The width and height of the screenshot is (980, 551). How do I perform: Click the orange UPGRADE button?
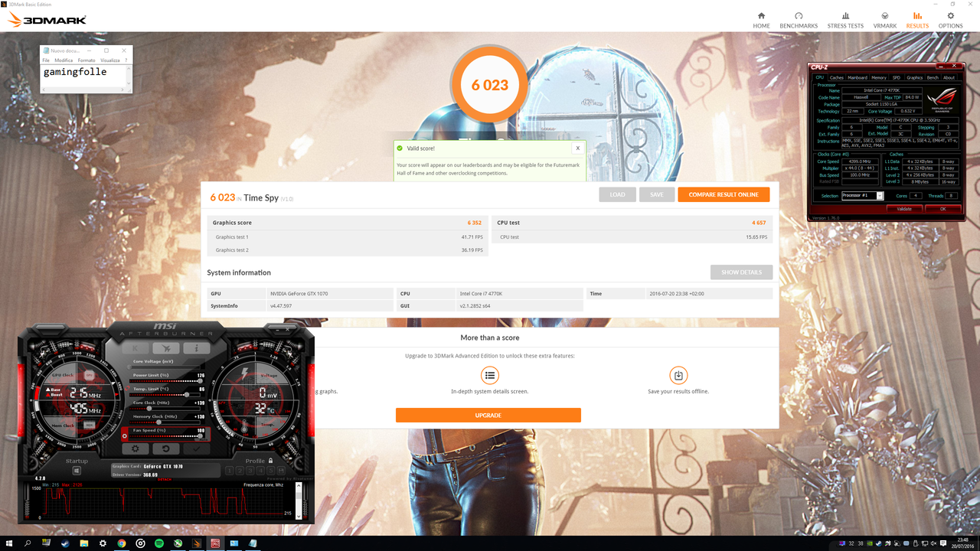488,415
